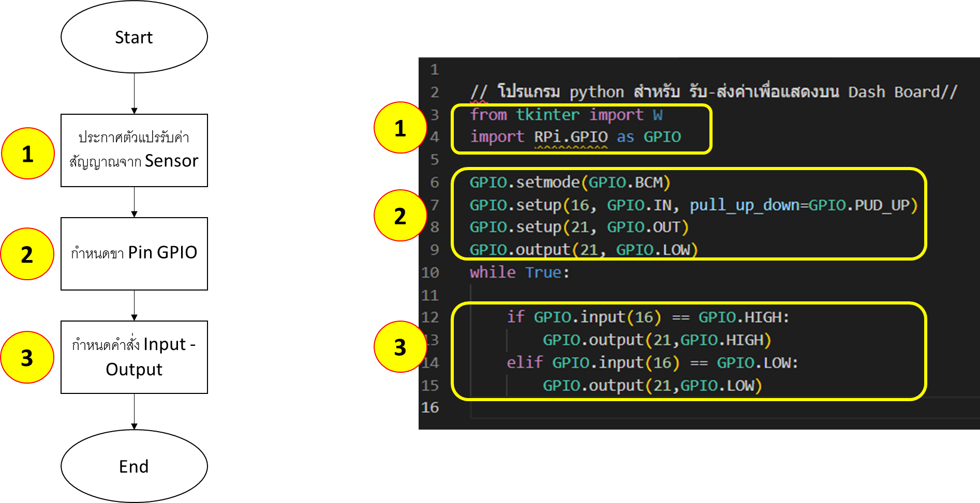Click line number 10 in the editor gutter
Screen dimensions: 980x503
(x=430, y=272)
